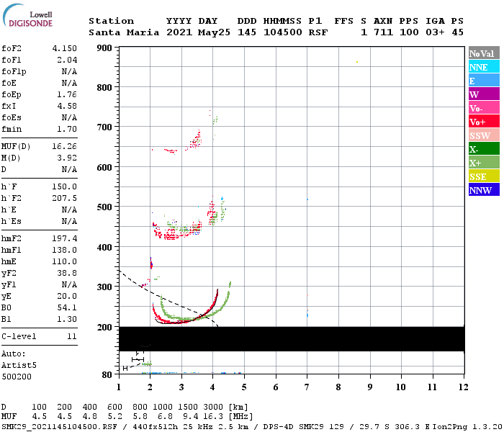Click the MUF 9.4 value for 1500 km

pos(191,417)
